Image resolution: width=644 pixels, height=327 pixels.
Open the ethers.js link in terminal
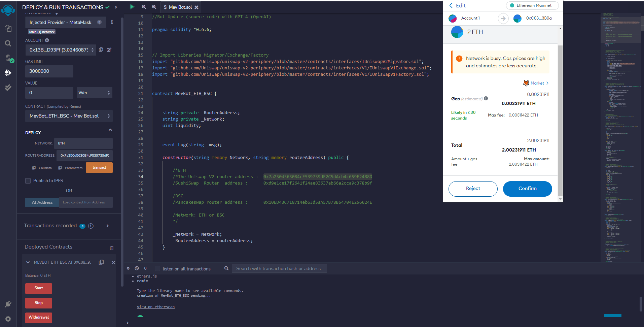coord(147,276)
